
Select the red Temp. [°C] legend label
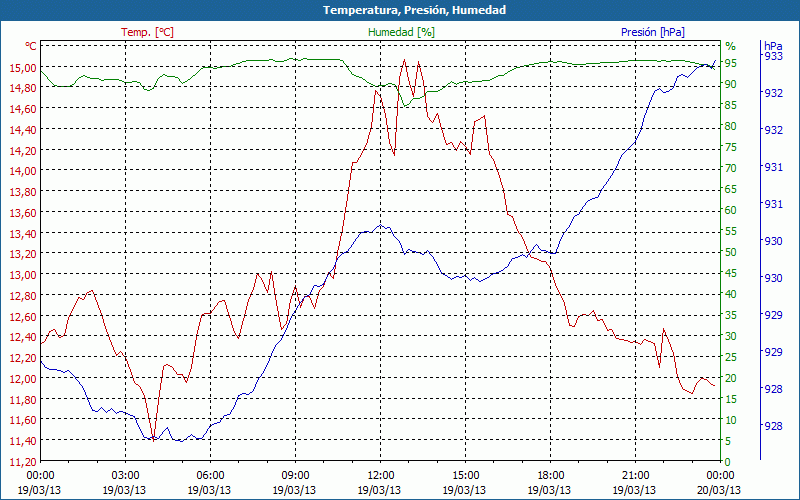point(147,32)
